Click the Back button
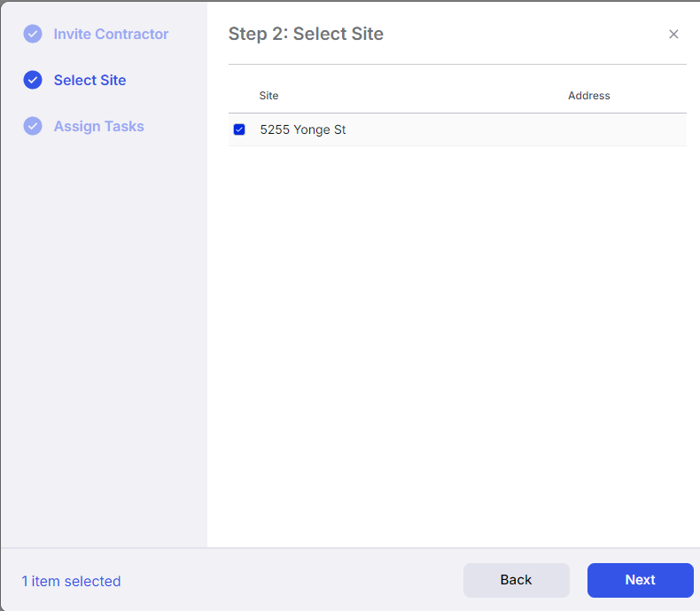This screenshot has height=611, width=700. click(x=516, y=580)
